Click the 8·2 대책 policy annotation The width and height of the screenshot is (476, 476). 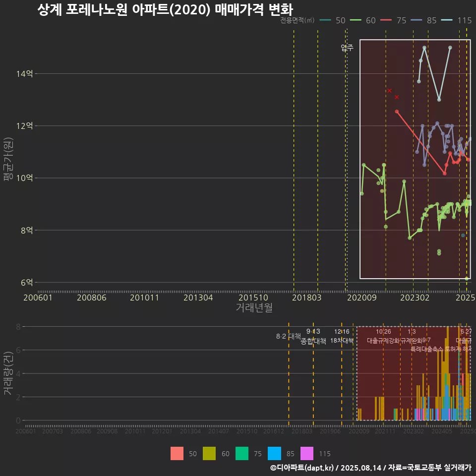(289, 336)
